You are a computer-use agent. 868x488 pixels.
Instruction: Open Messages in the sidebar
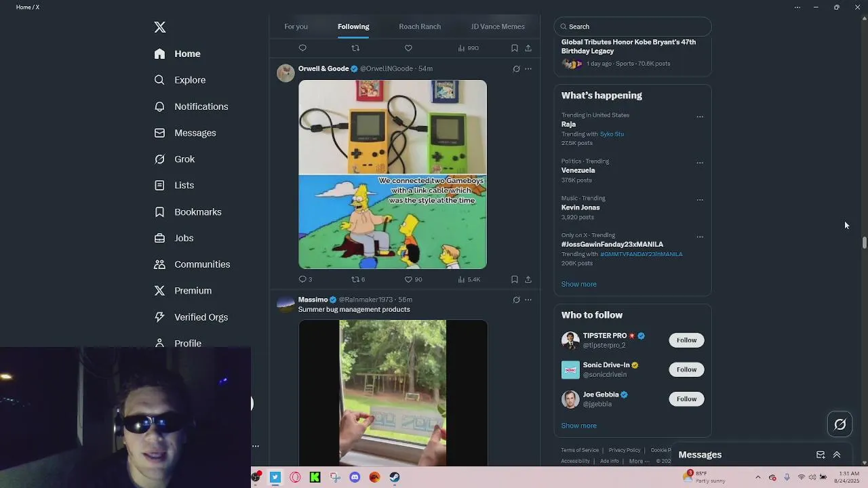click(x=184, y=133)
